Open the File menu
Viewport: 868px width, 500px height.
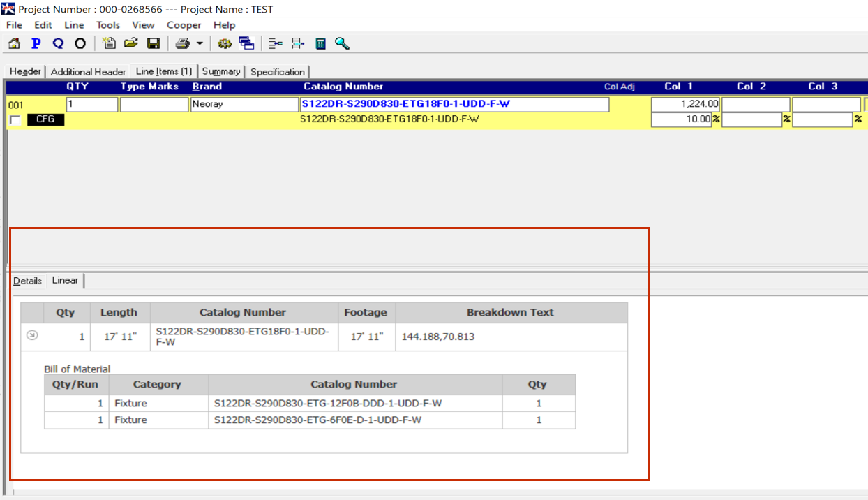14,25
